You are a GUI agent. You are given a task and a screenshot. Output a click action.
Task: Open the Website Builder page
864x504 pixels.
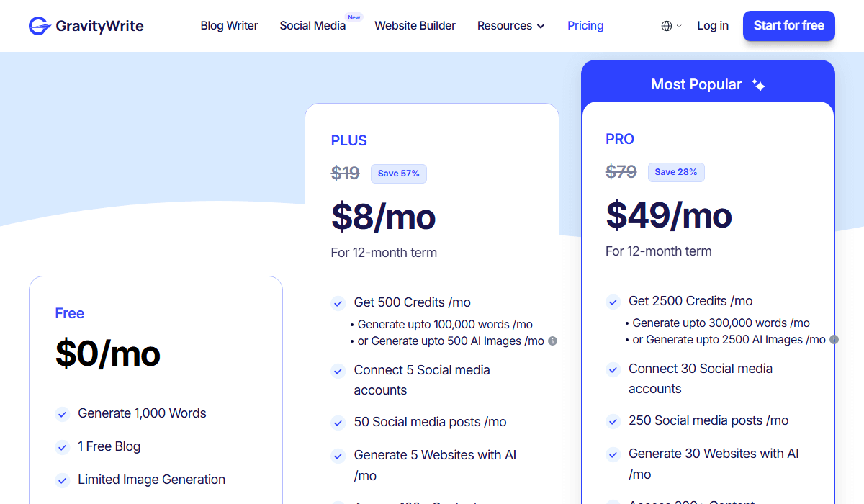[415, 26]
